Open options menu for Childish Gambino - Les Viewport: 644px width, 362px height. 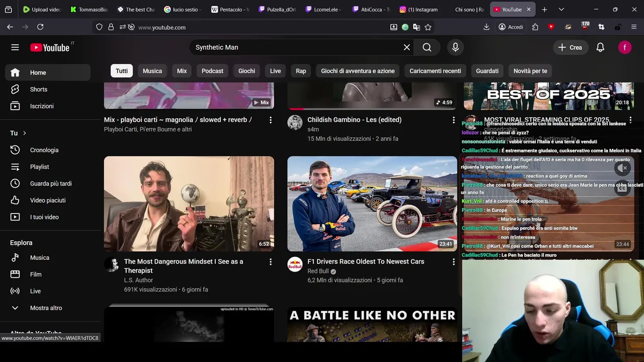(x=453, y=120)
